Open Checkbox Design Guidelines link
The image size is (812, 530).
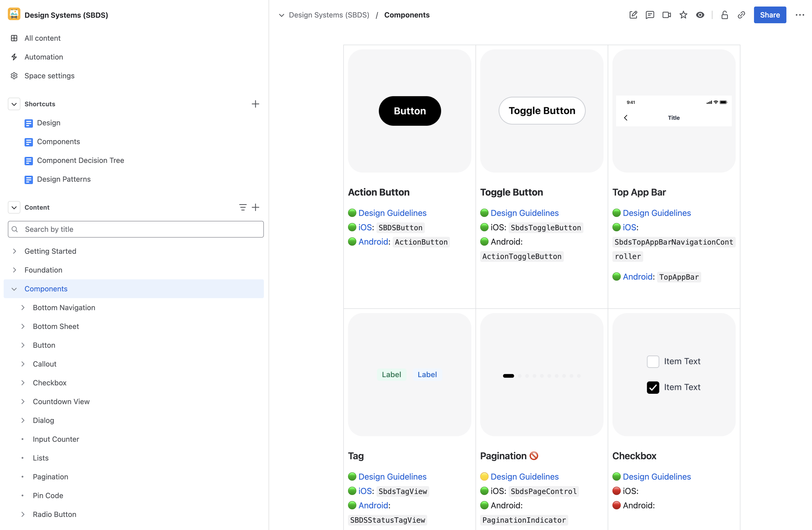[x=657, y=476]
